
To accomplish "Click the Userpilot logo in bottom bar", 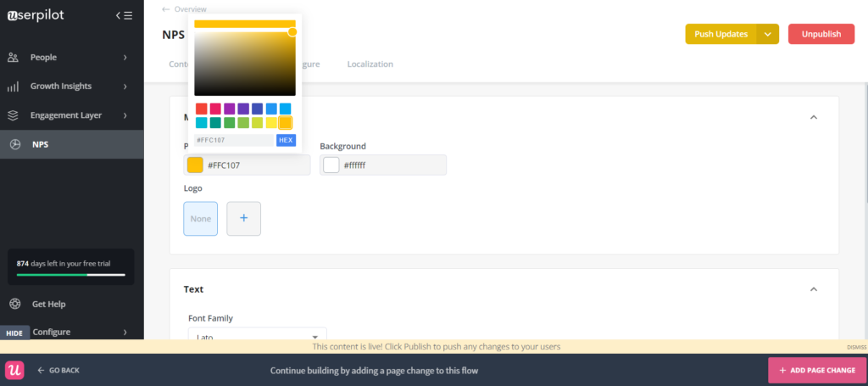I will point(14,370).
